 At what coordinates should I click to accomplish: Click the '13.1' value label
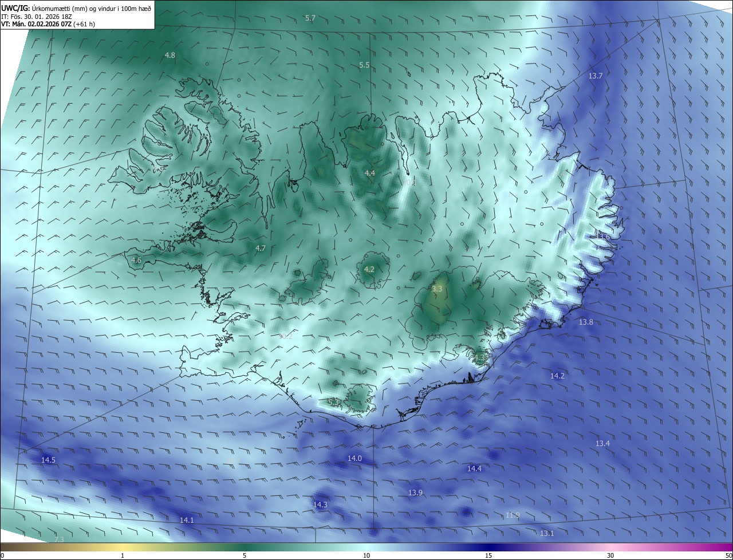(x=547, y=533)
